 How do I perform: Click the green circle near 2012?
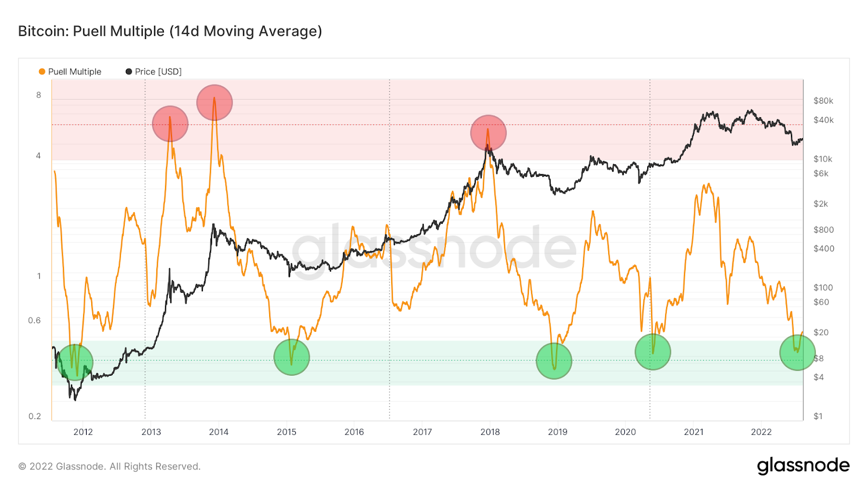click(x=75, y=362)
